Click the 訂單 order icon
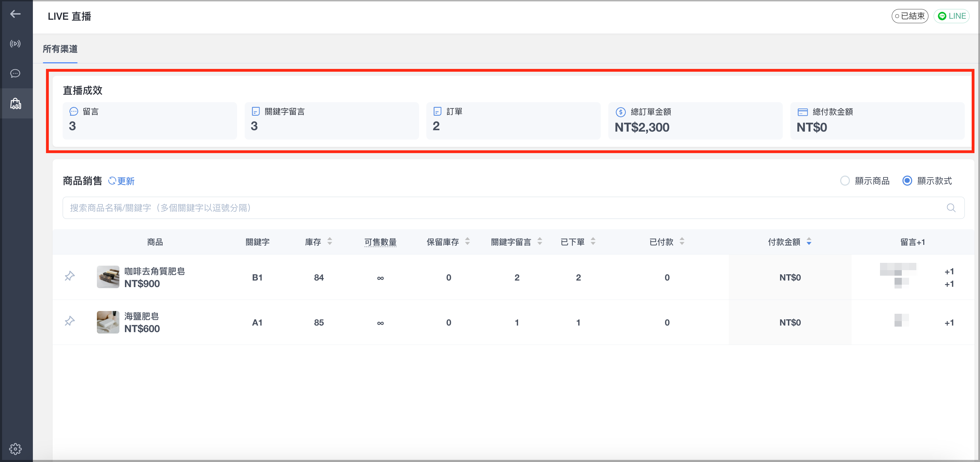Viewport: 980px width, 462px height. [x=437, y=112]
